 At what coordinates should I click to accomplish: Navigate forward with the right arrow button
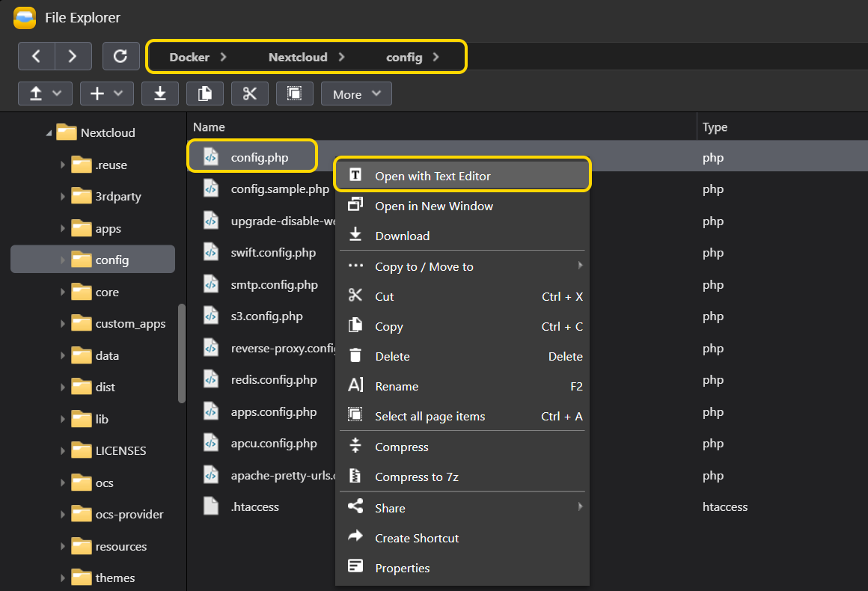pos(73,56)
